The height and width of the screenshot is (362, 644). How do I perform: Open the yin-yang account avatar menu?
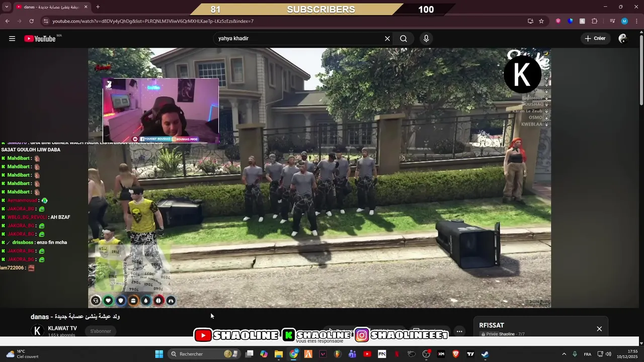[623, 39]
